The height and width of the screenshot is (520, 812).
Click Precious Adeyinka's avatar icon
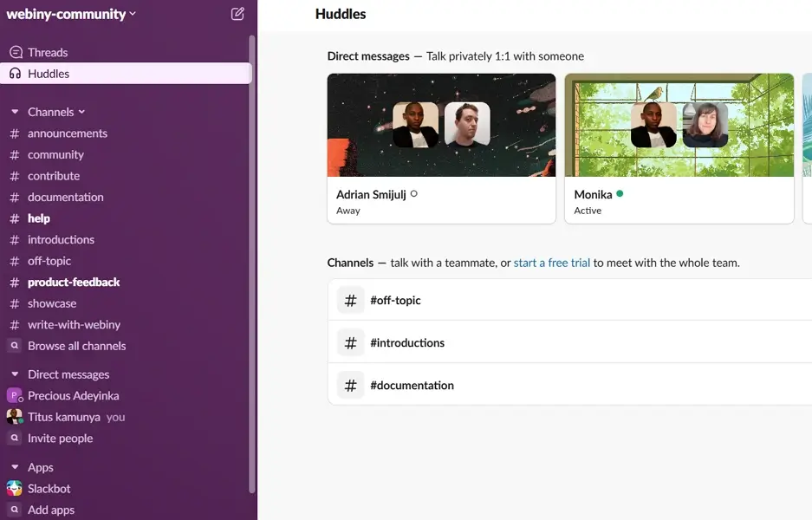[x=14, y=396]
